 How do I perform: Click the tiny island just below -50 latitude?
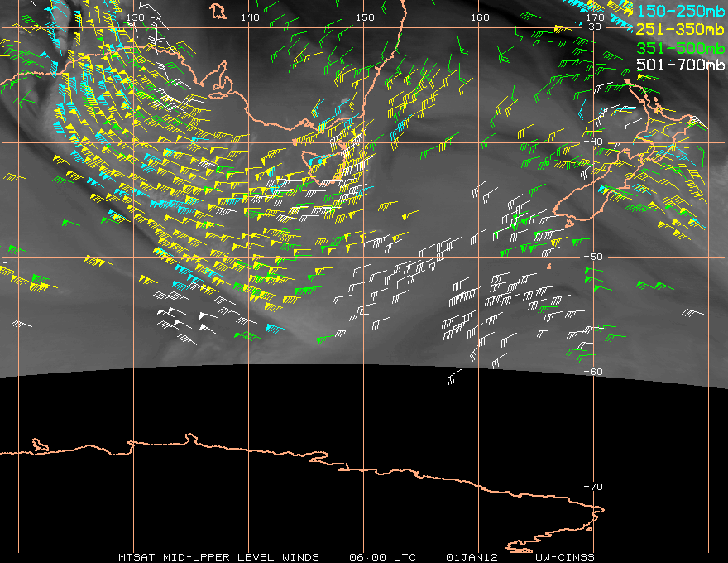click(549, 267)
